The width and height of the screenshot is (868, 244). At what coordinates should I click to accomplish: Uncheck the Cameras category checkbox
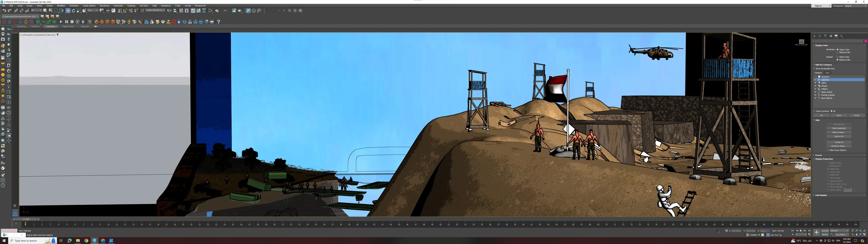coord(815,80)
